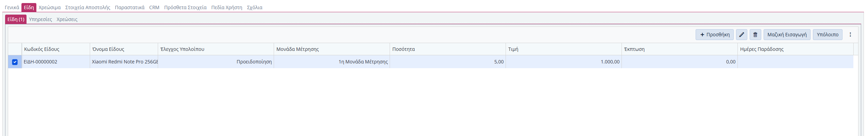Go to the Στοιχεία Αποστολής tab
Screen dimensions: 868x136
pos(88,7)
